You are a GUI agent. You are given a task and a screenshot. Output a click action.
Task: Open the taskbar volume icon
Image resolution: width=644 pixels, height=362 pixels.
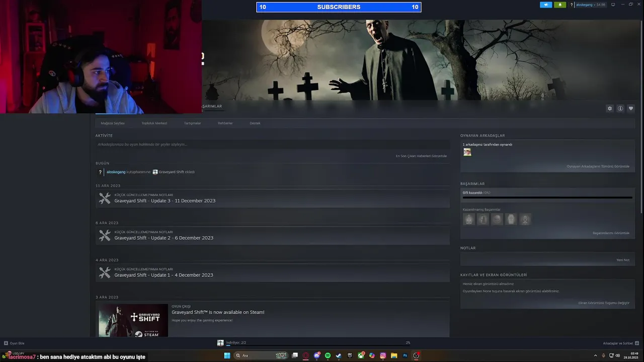[618, 355]
